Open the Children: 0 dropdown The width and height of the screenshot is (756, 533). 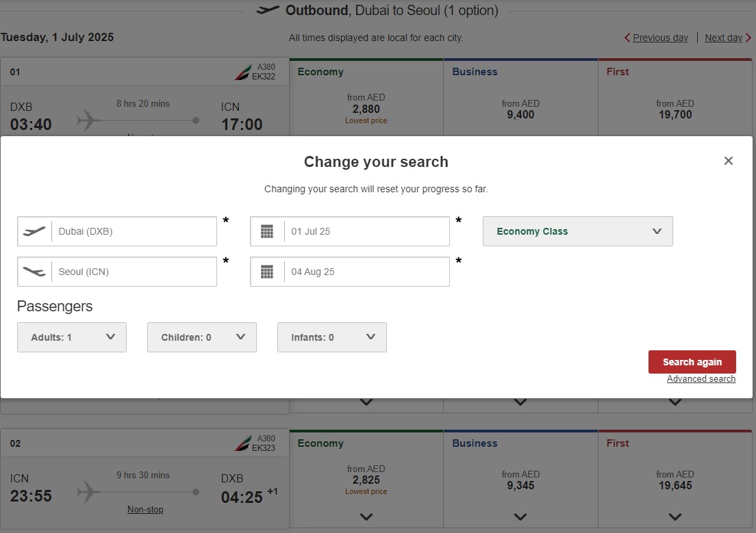202,337
